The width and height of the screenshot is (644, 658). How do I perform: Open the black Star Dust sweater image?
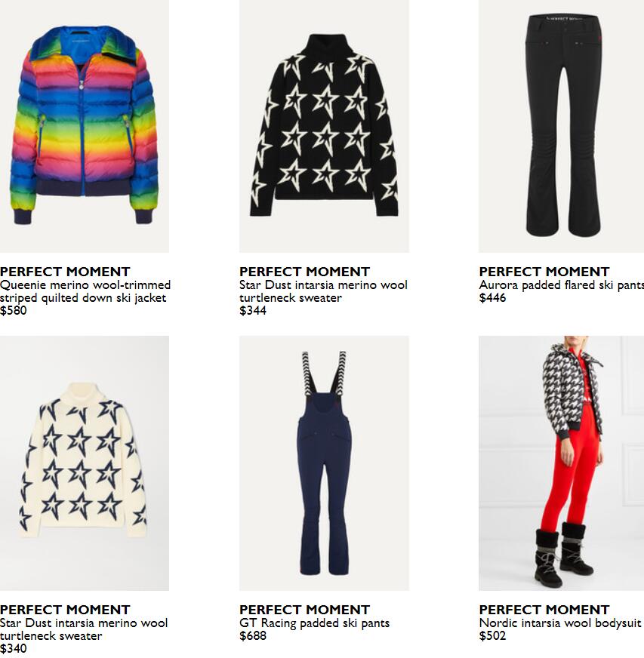324,126
